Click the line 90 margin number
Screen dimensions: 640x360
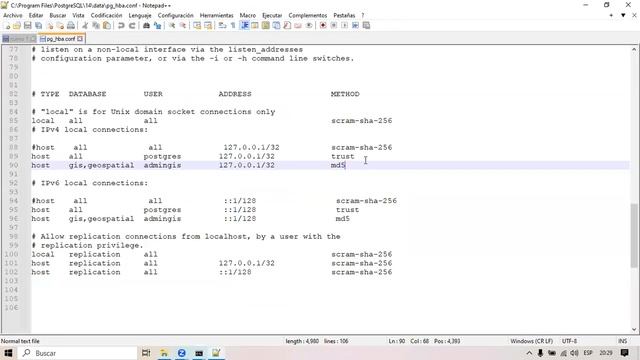13,165
